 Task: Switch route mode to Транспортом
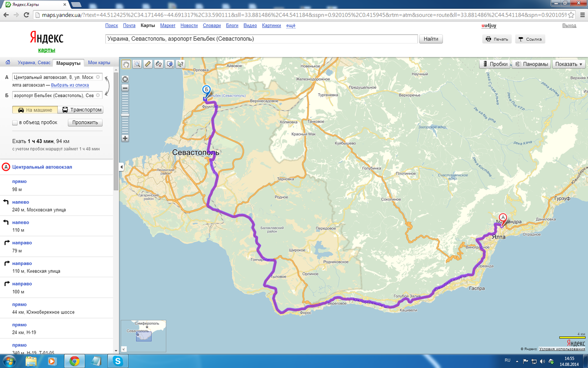(80, 110)
